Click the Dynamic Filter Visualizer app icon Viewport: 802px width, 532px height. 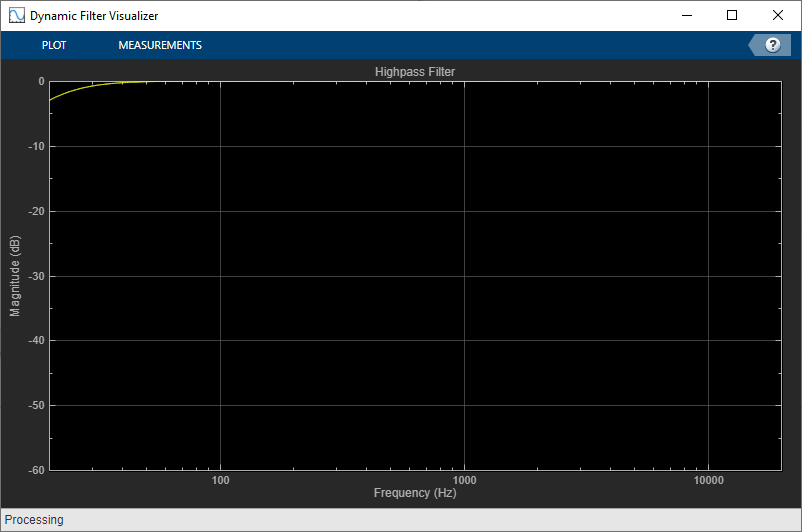pyautogui.click(x=16, y=15)
